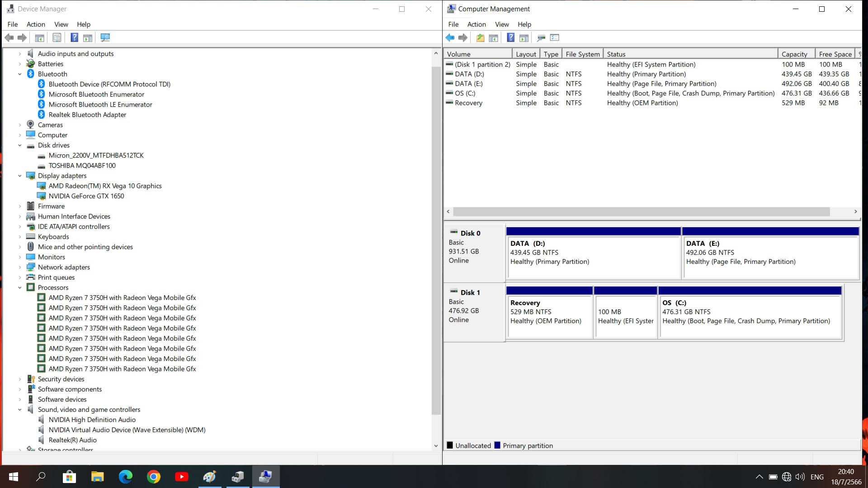
Task: Click the settings list icon in Computer Management toolbar
Action: pos(555,38)
